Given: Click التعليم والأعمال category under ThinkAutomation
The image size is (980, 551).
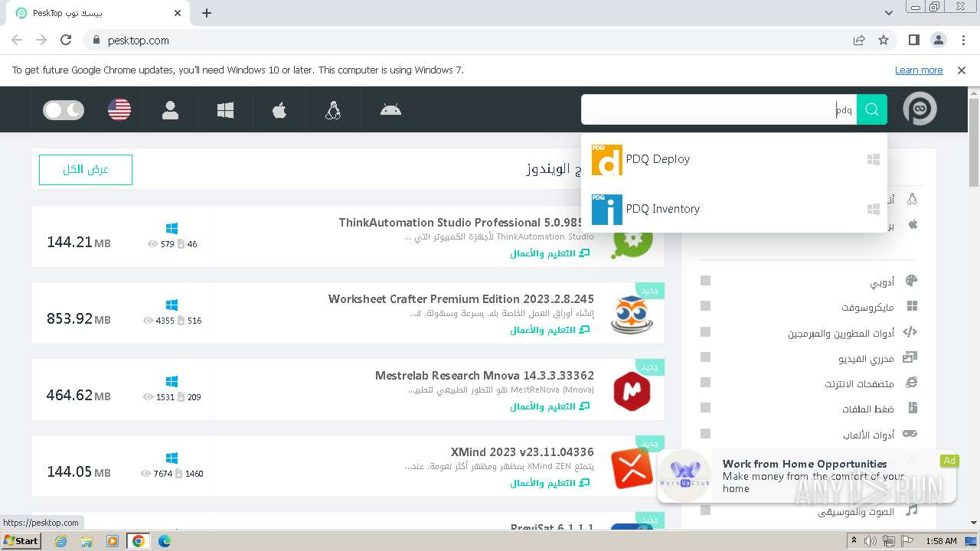Looking at the screenshot, I should 550,253.
